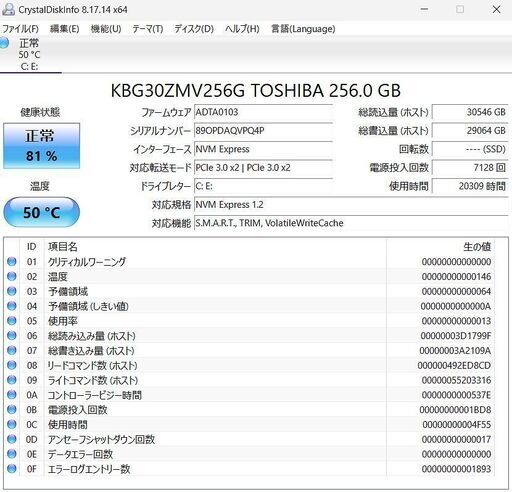Click raw value 00000003D1799F
Screen dimensions: 512x492
tap(456, 336)
